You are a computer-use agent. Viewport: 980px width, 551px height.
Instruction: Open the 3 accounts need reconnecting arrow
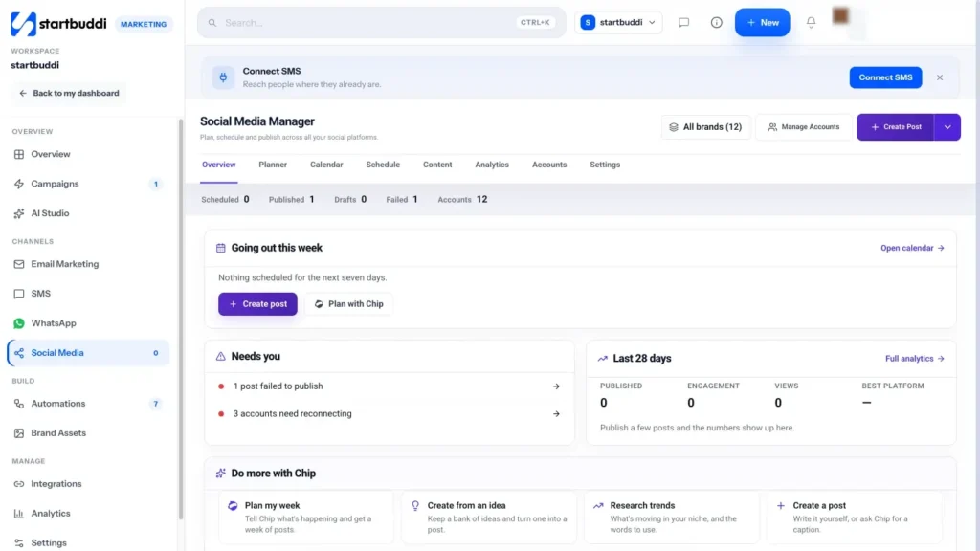[x=556, y=414]
